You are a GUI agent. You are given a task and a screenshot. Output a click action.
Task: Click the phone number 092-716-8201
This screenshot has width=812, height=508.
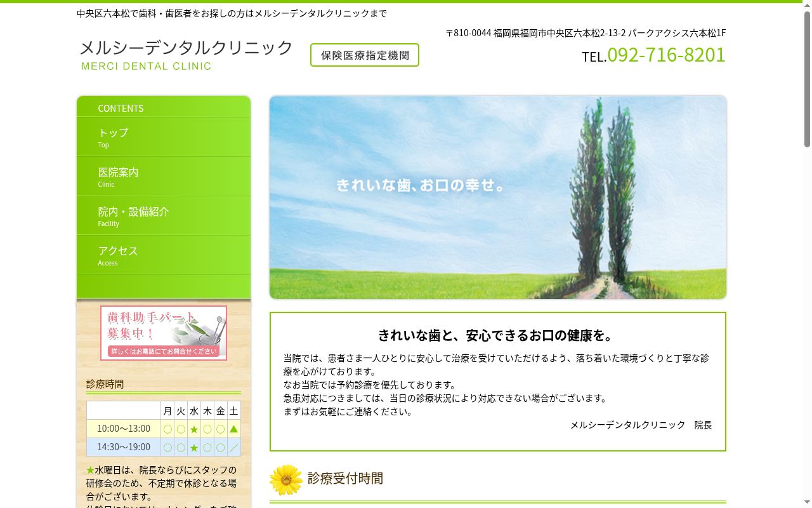point(666,55)
